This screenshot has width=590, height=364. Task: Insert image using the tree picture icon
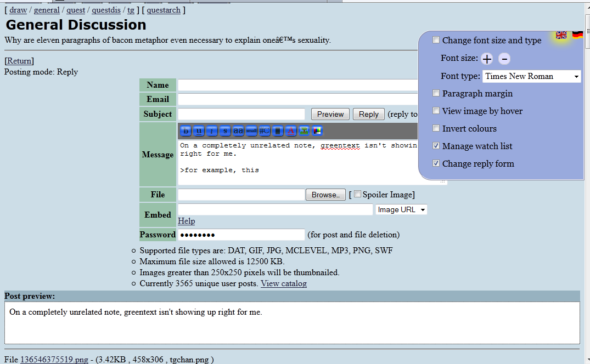304,131
